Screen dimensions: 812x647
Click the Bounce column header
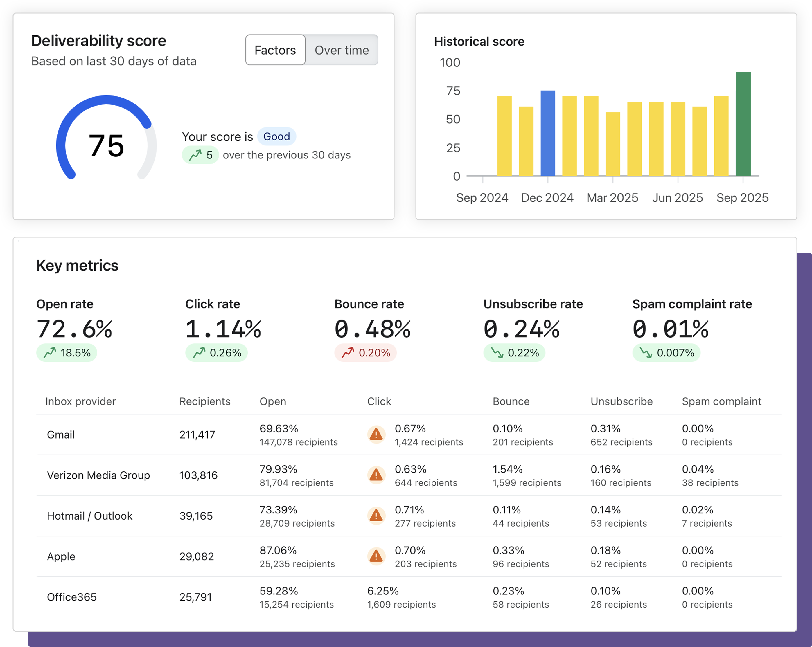pos(511,402)
